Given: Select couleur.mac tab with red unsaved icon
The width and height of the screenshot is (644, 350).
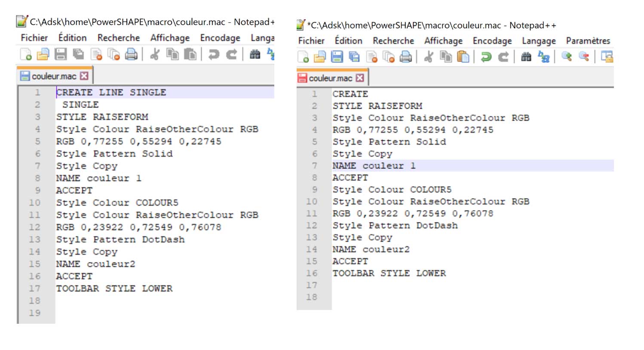Looking at the screenshot, I should 330,78.
